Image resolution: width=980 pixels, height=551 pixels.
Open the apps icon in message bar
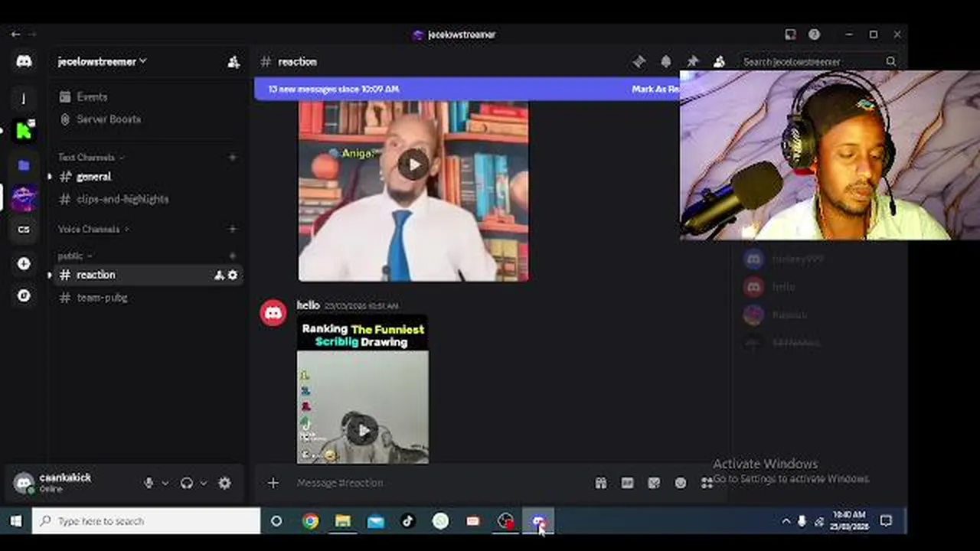pyautogui.click(x=707, y=483)
